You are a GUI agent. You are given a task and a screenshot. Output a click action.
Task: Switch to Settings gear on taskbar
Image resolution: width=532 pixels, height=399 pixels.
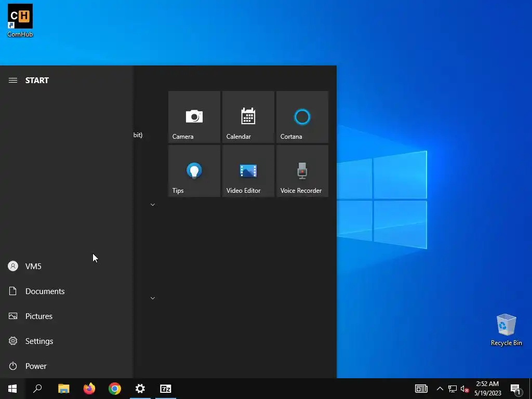(x=140, y=389)
